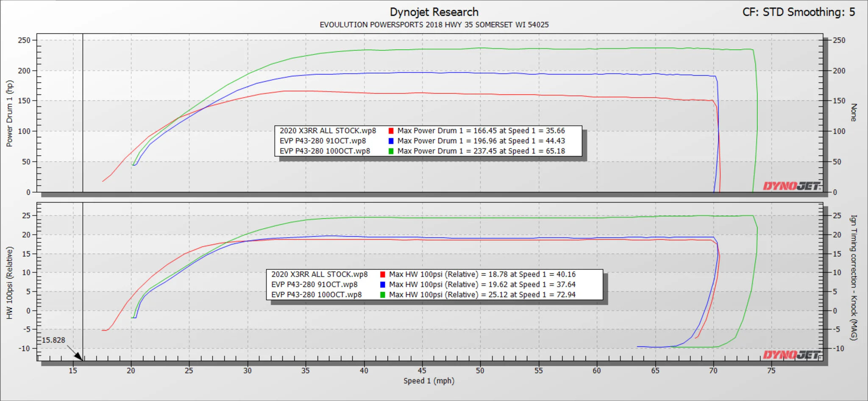
Task: Click the Power Drum 1 (hp) axis label
Action: (9, 114)
